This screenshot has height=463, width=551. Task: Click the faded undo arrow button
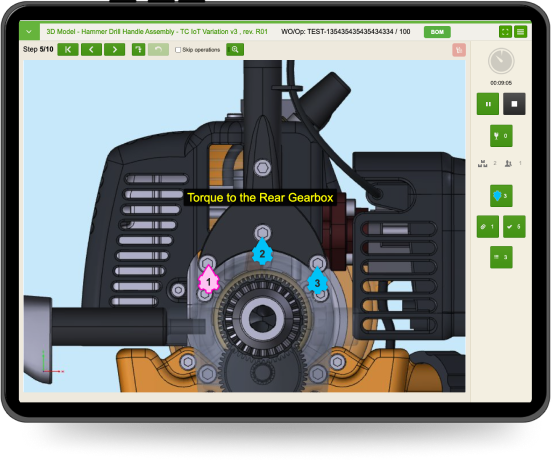tap(158, 50)
